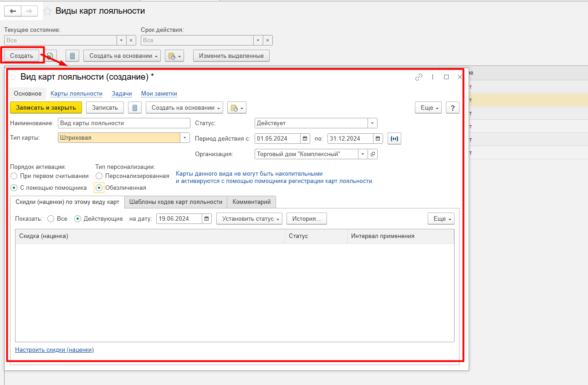Viewport: 588px width, 385px height.
Task: Select 'При первом считывании' activation option
Action: (x=15, y=176)
